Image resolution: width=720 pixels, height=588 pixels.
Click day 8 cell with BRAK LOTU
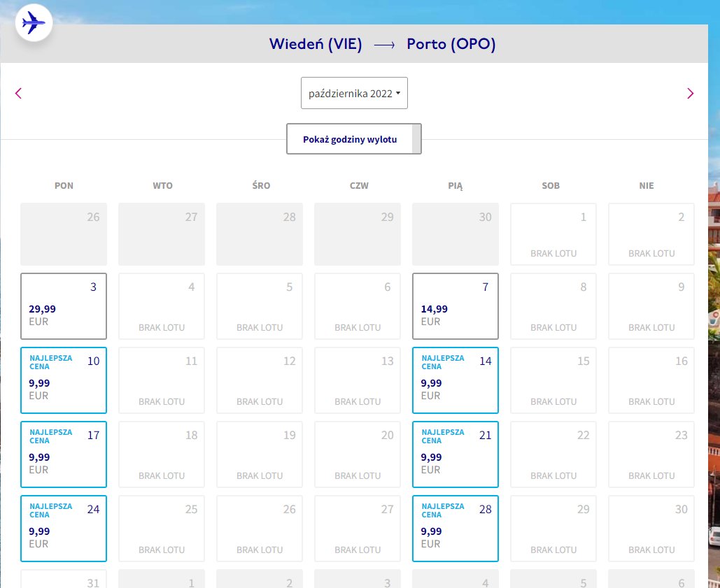tap(553, 306)
